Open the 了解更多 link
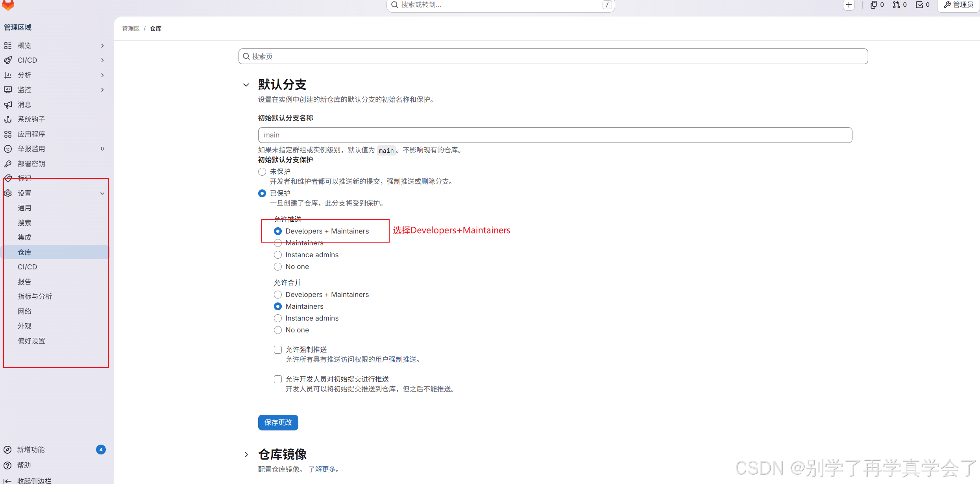The height and width of the screenshot is (484, 980). coord(324,469)
